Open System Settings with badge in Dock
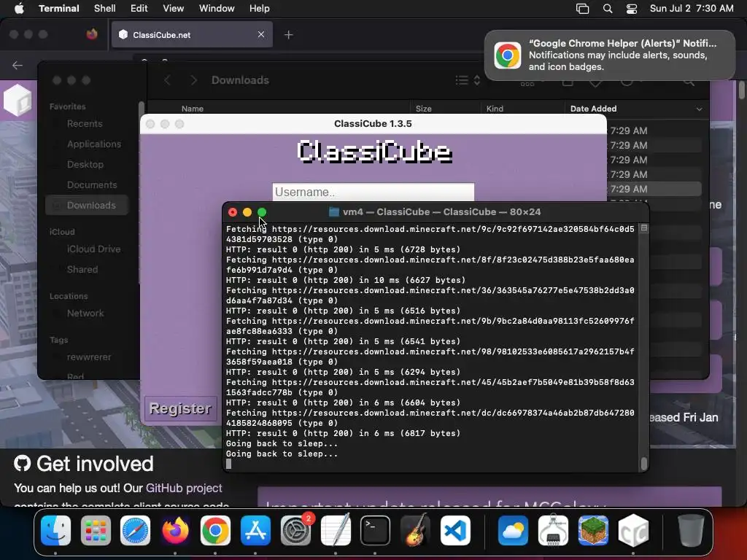Image resolution: width=747 pixels, height=560 pixels. 296,531
